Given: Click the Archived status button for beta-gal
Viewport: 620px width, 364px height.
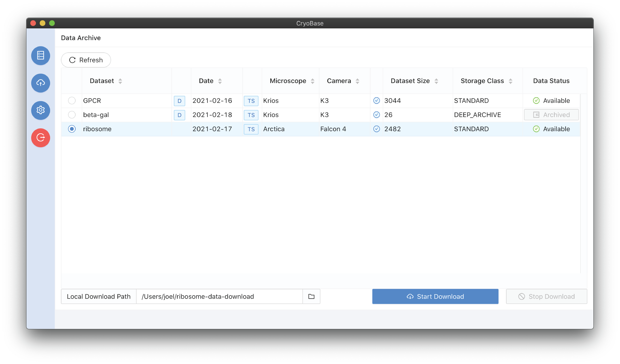Looking at the screenshot, I should tap(551, 115).
